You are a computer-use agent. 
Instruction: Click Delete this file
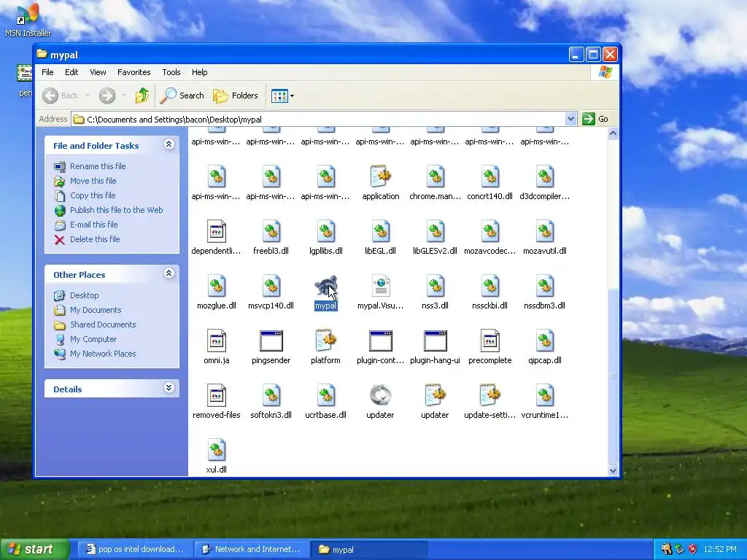pos(95,239)
